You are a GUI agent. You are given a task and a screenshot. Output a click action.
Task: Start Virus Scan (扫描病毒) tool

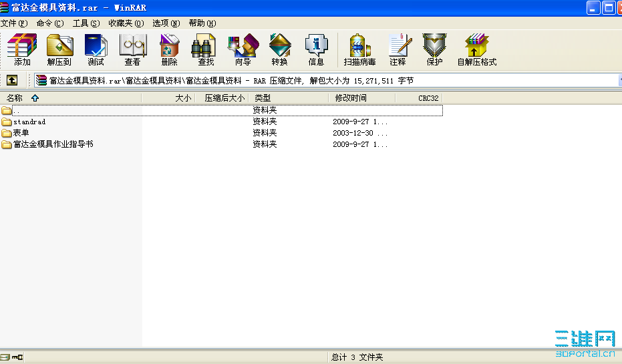pyautogui.click(x=359, y=49)
